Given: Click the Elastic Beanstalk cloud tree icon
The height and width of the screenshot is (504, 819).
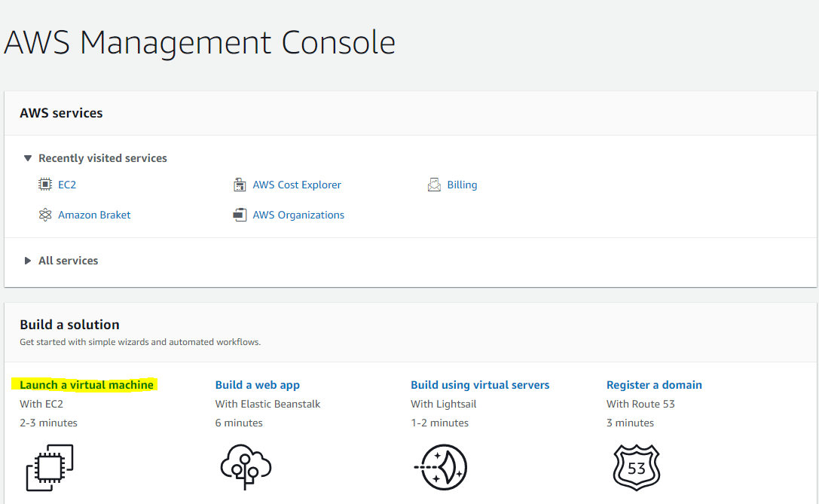Looking at the screenshot, I should (x=245, y=467).
